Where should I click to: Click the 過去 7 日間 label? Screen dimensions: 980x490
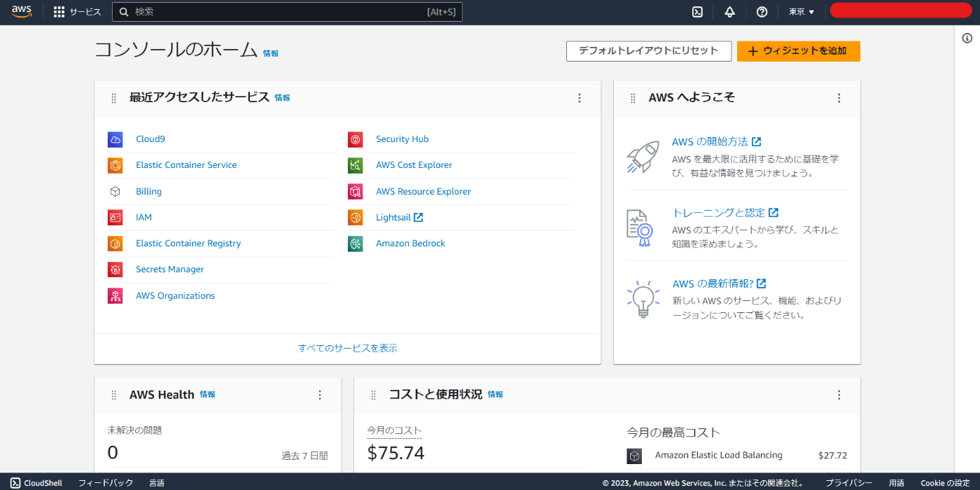click(304, 456)
